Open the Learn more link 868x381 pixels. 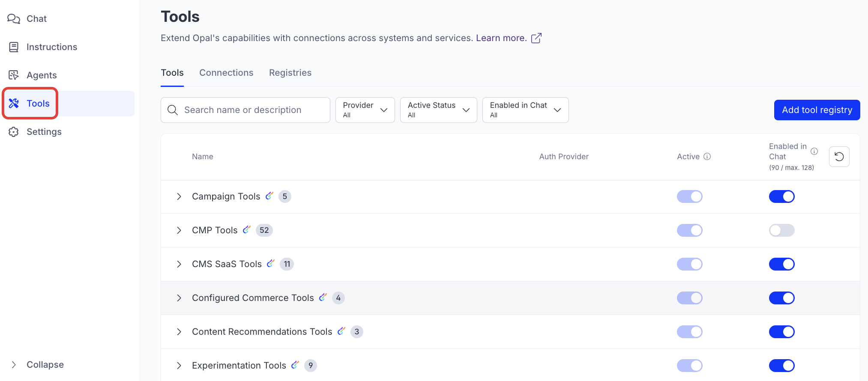[x=501, y=38]
